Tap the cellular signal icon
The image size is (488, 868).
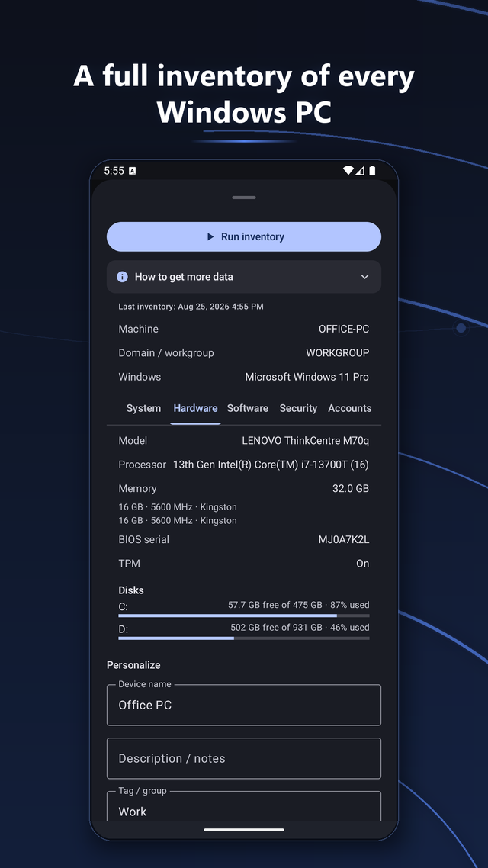[360, 171]
